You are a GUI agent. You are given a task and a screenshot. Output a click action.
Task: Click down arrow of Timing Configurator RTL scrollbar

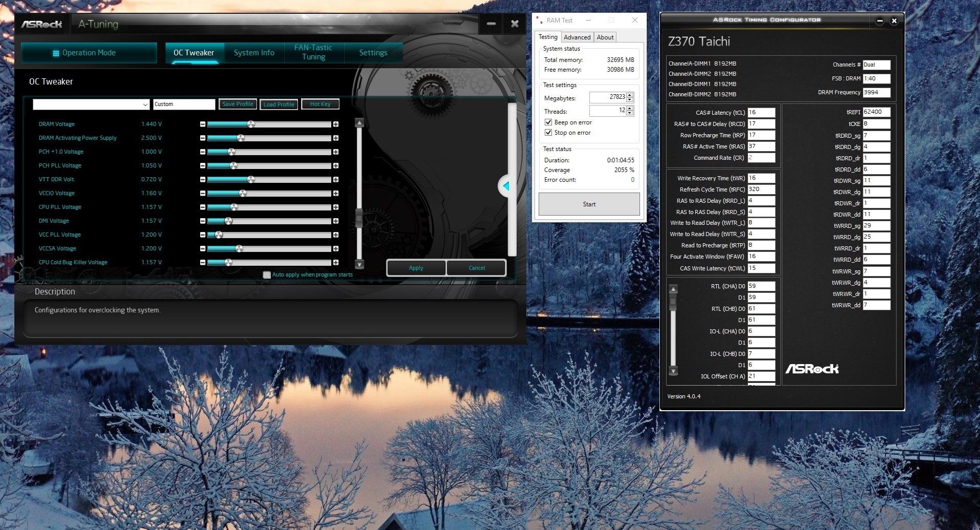coord(673,371)
